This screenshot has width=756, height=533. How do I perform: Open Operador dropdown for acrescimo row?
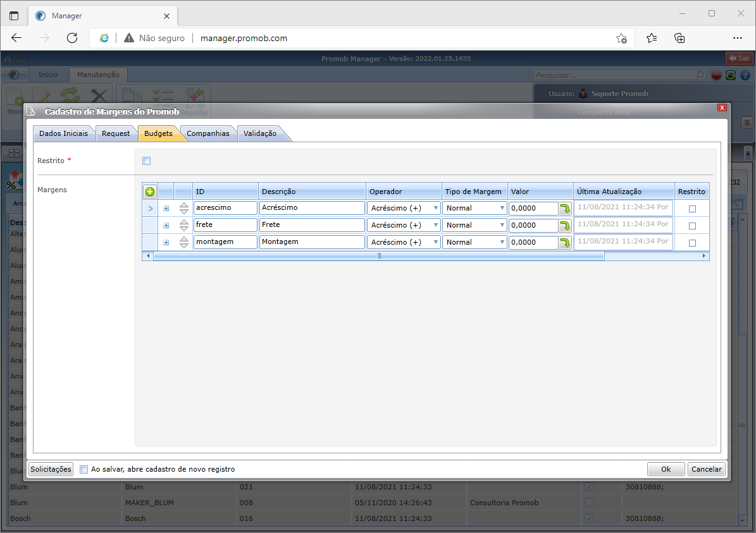(x=404, y=208)
